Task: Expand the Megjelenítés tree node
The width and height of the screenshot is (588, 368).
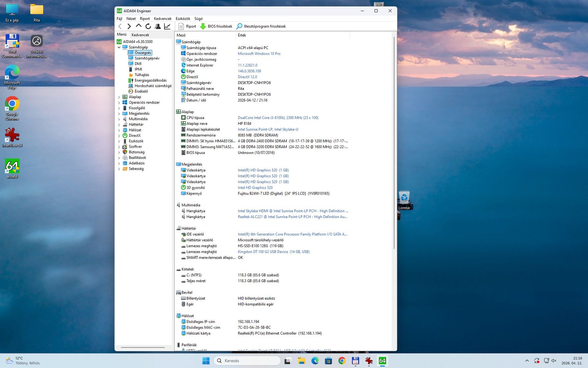Action: tap(119, 113)
